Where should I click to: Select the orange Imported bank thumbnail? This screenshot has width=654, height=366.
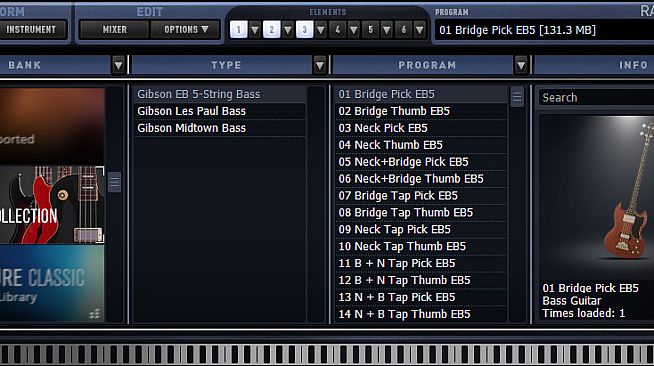52,126
